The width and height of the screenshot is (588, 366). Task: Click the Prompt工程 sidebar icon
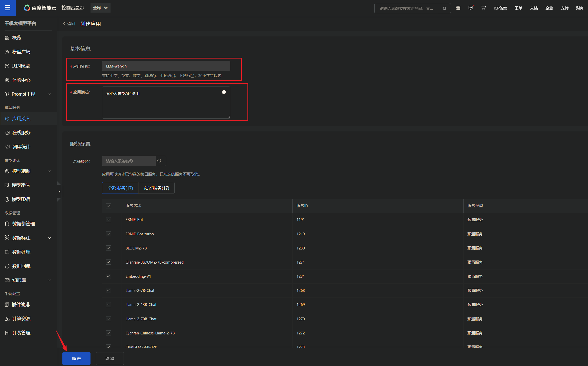pyautogui.click(x=7, y=94)
